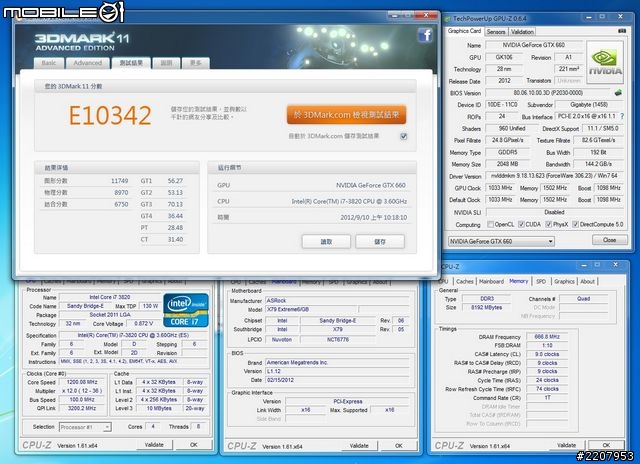The width and height of the screenshot is (640, 464).
Task: Toggle the PhysX checkbox in GPU-Z
Action: pos(549,224)
